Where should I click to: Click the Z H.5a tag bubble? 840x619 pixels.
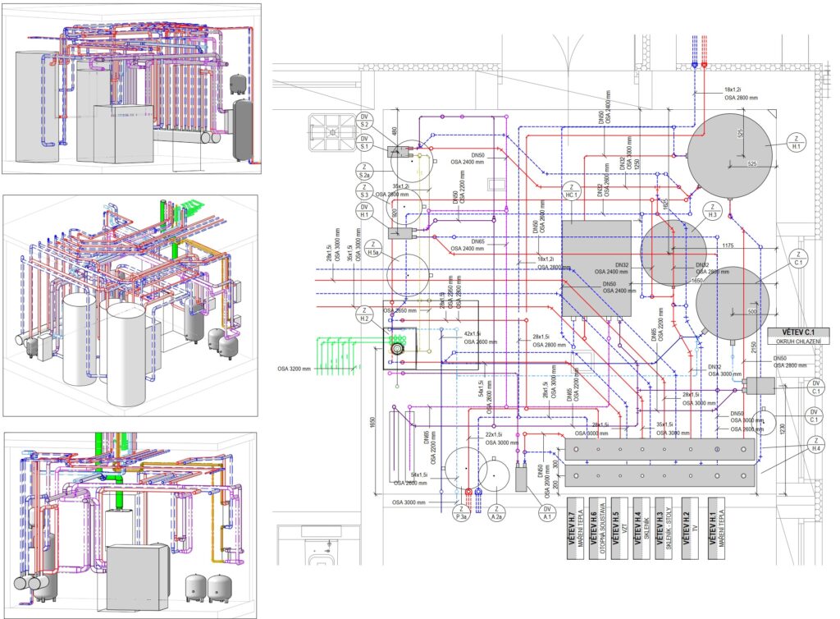pos(374,249)
